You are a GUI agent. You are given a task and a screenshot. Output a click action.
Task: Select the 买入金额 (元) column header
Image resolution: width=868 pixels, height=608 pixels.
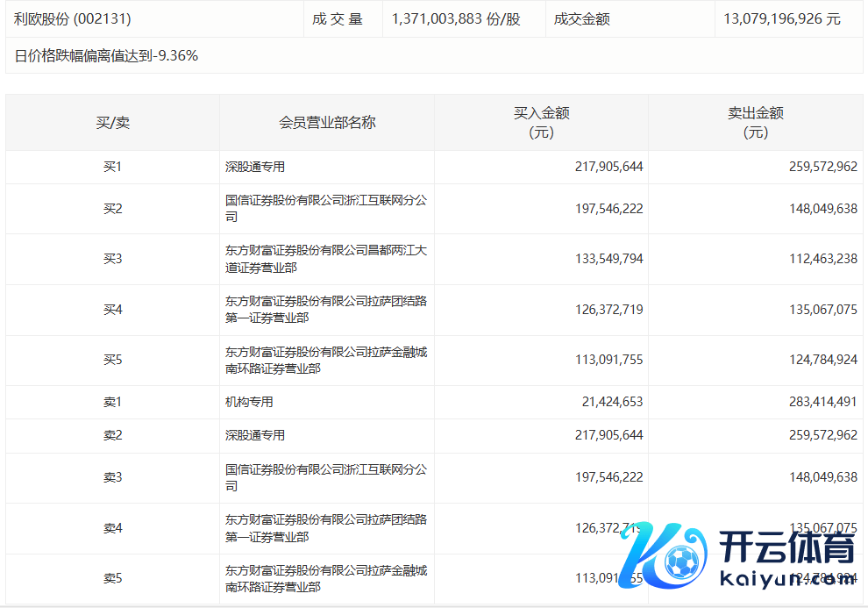coord(541,123)
